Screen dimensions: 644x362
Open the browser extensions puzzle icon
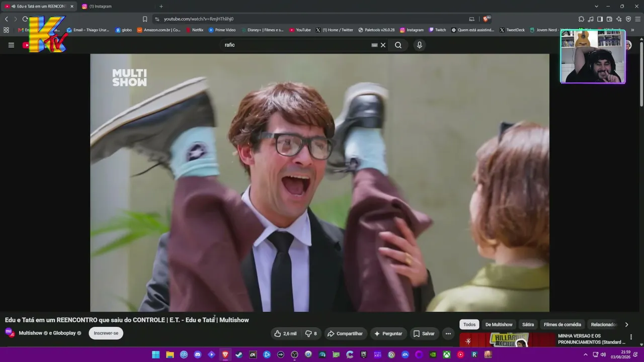(581, 19)
